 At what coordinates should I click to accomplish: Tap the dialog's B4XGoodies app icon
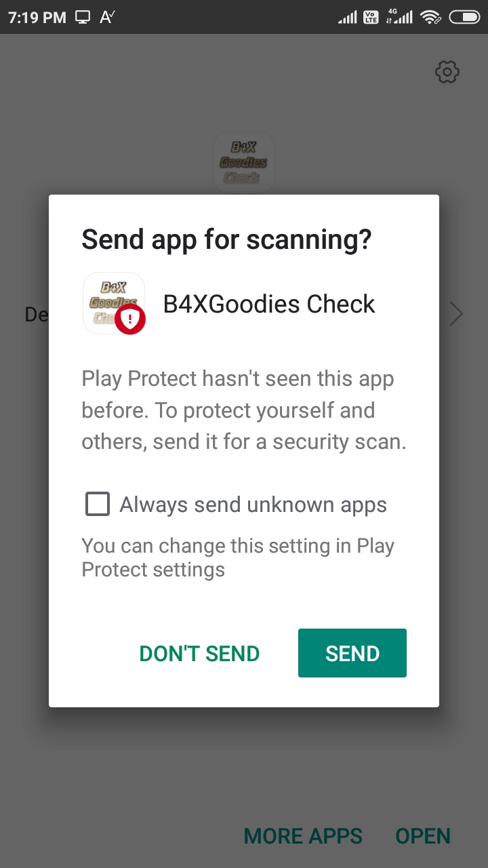(114, 303)
